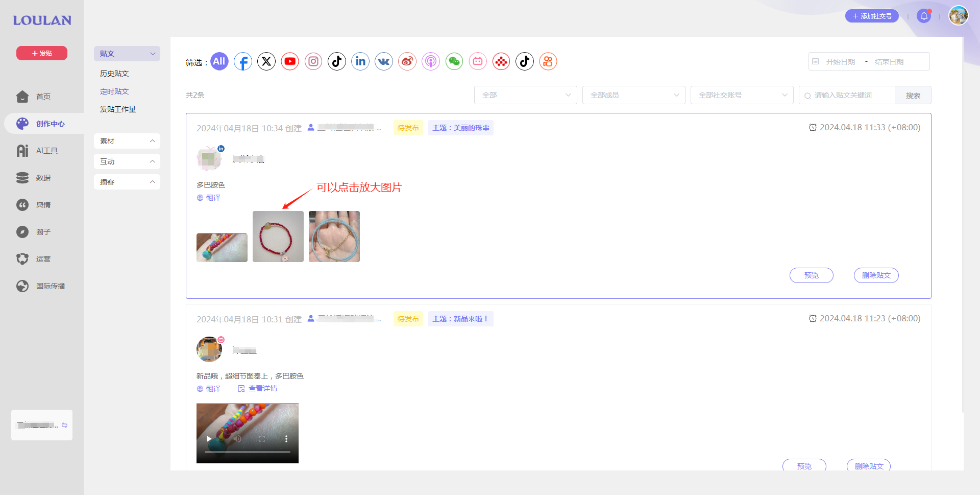Select the X (Twitter) filter icon
This screenshot has height=495, width=980.
(266, 62)
